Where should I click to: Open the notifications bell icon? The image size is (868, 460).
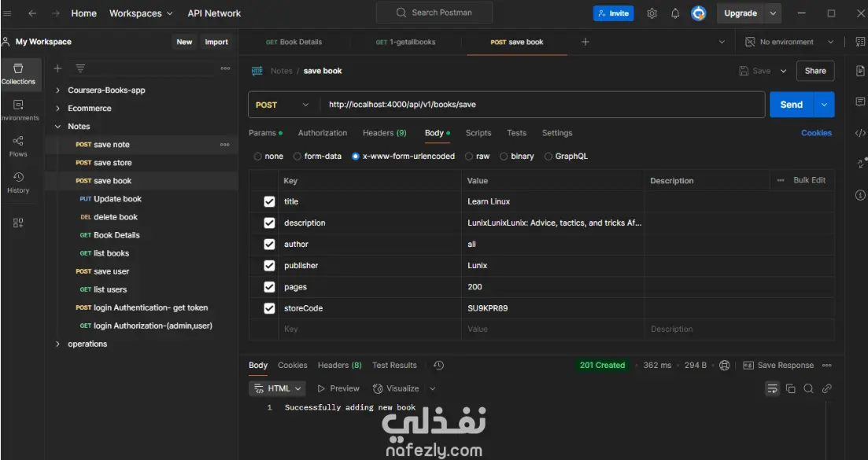(675, 13)
